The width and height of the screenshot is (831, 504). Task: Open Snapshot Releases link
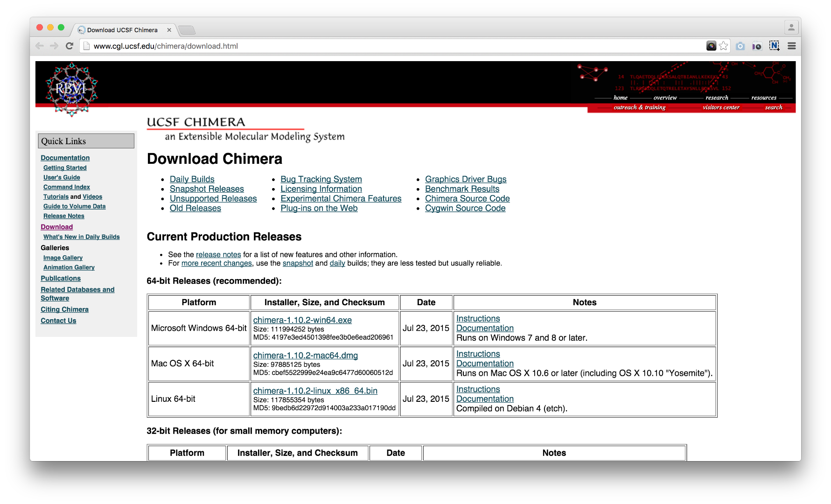coord(207,189)
